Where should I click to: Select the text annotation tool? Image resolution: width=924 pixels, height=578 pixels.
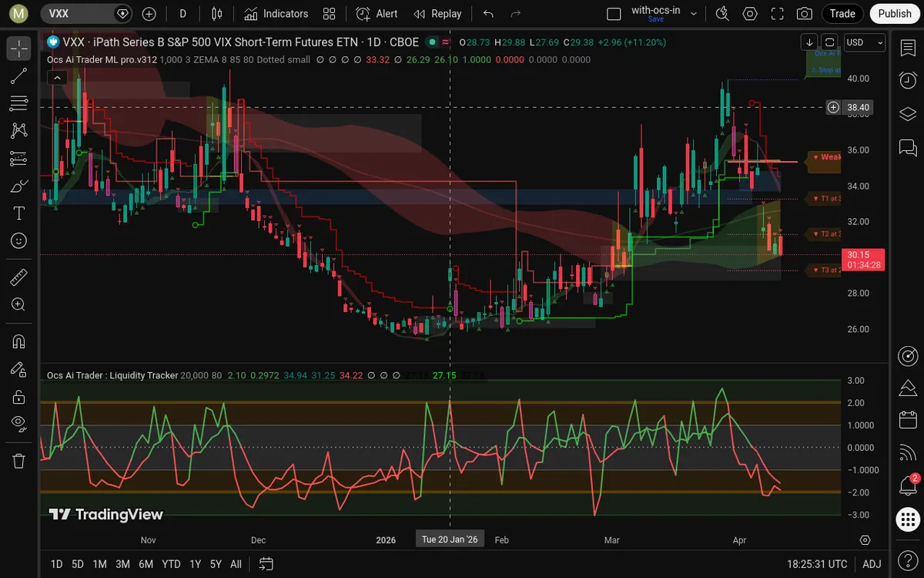pyautogui.click(x=19, y=213)
